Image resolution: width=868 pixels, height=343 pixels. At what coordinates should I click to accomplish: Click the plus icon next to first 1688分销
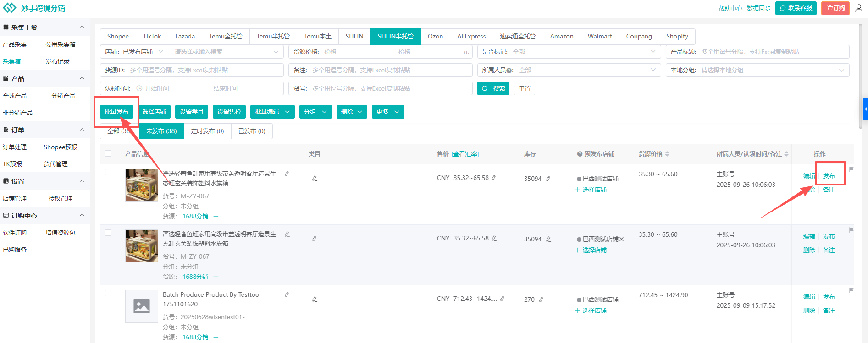(x=216, y=216)
